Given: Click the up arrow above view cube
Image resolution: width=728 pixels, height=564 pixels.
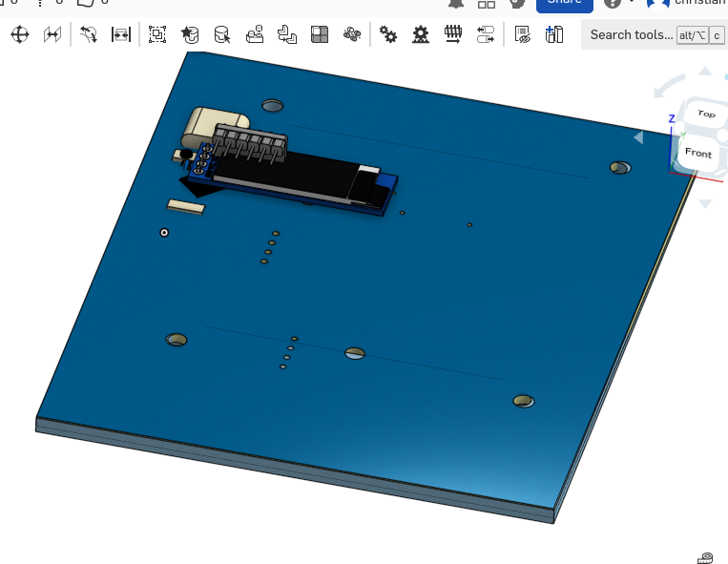Looking at the screenshot, I should [x=705, y=71].
